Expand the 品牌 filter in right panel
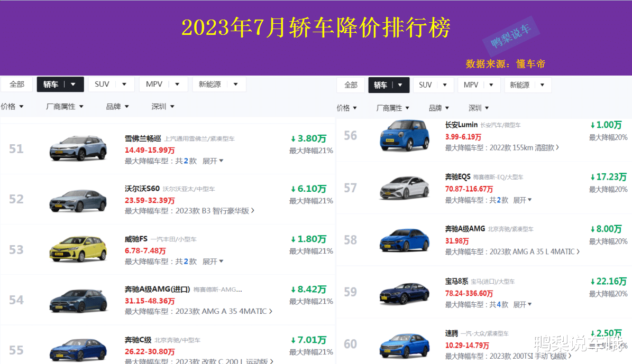The width and height of the screenshot is (632, 364). [x=439, y=108]
